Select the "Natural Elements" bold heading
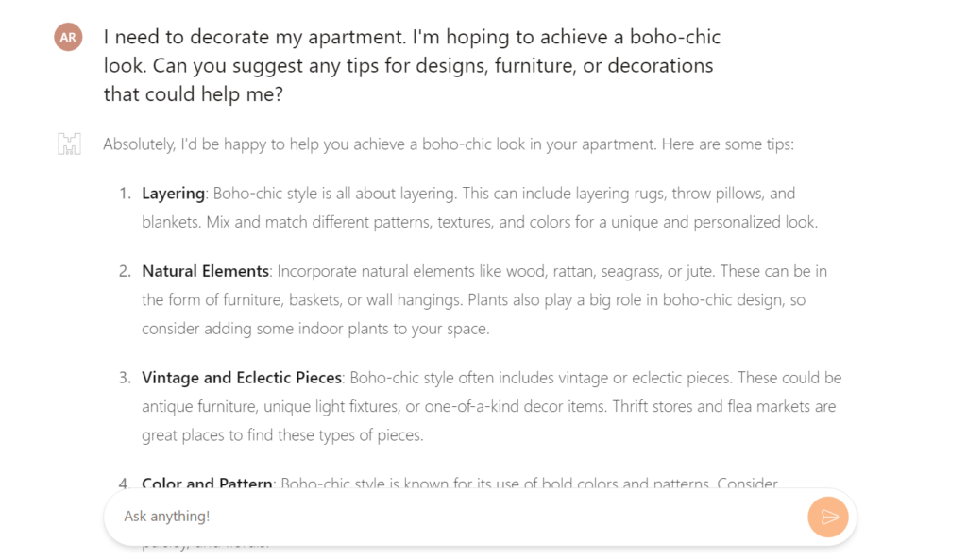 (x=205, y=271)
